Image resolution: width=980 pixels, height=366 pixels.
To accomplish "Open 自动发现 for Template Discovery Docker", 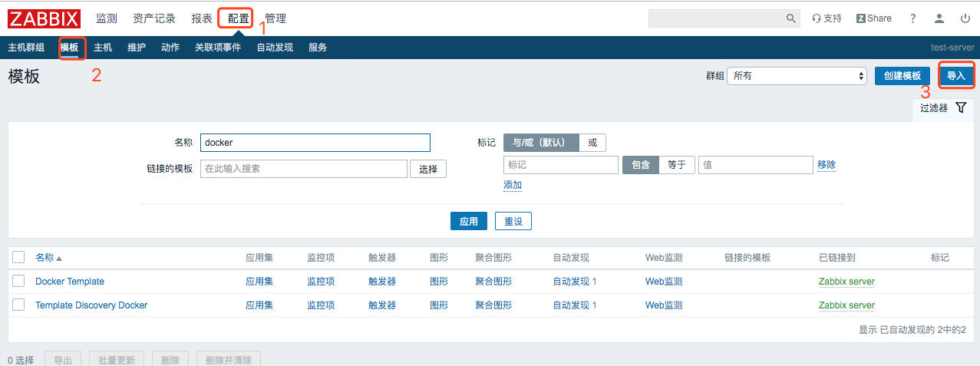I will tap(571, 305).
